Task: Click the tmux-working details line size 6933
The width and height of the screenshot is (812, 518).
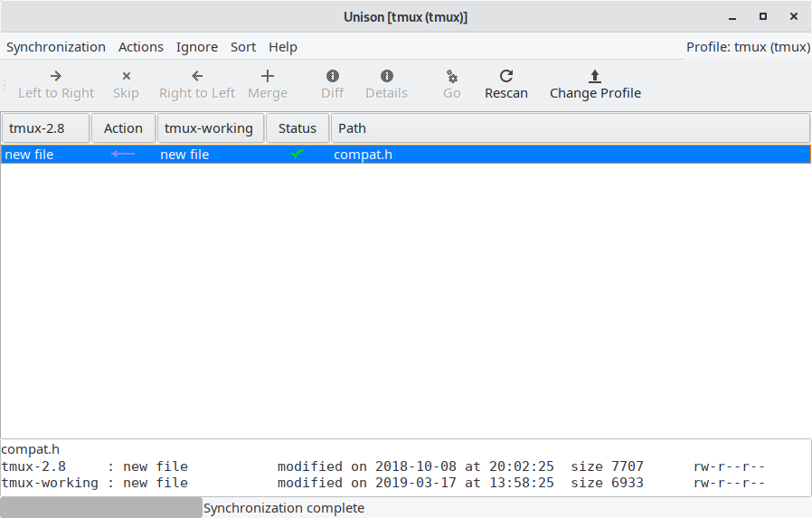Action: (x=382, y=483)
